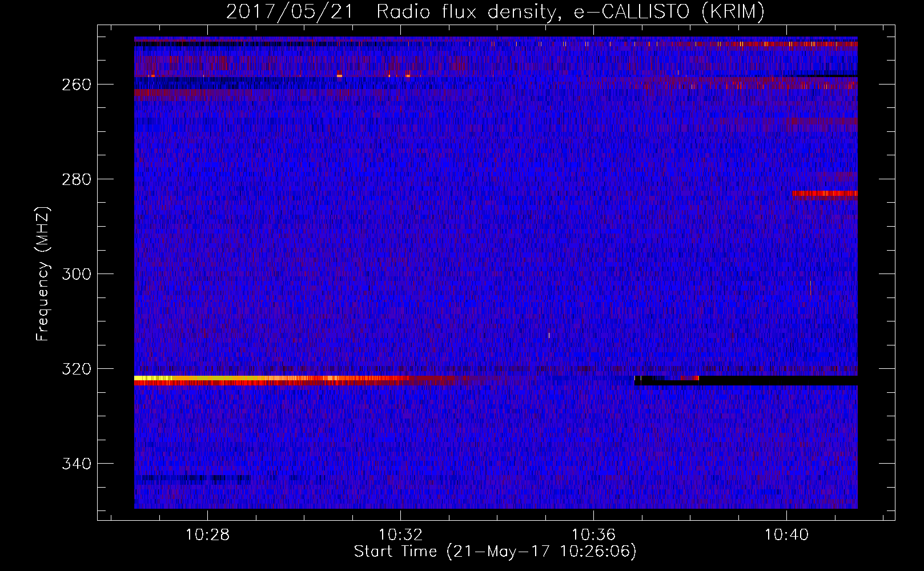Click the black dropout band after 10:37 near 322 MHz
Screen dimensions: 924x571
[x=746, y=380]
